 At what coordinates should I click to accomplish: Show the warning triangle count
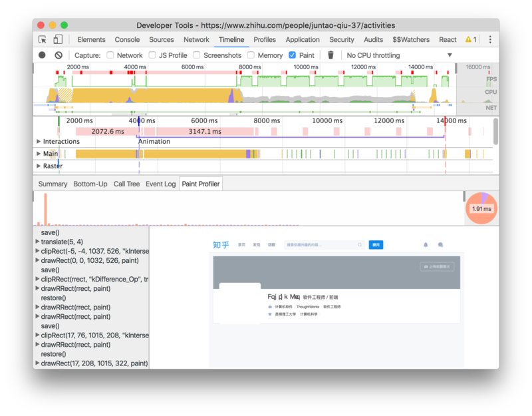(471, 39)
